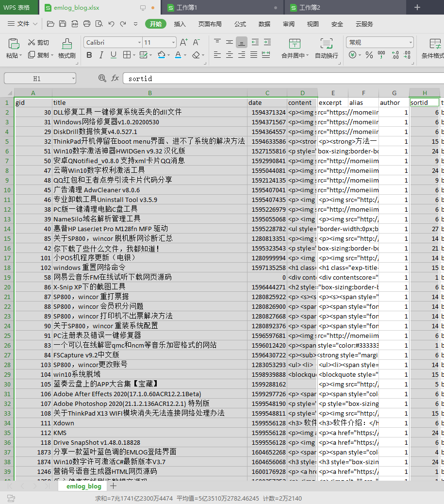Switch to the 数据 tab
The image size is (444, 504).
264,24
